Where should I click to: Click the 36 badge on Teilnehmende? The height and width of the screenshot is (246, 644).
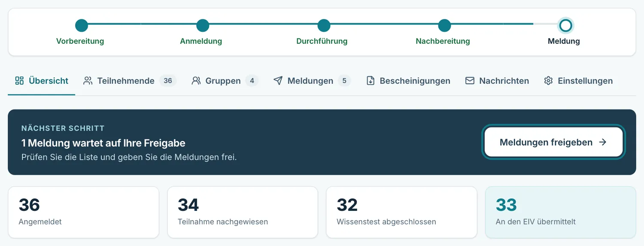168,81
